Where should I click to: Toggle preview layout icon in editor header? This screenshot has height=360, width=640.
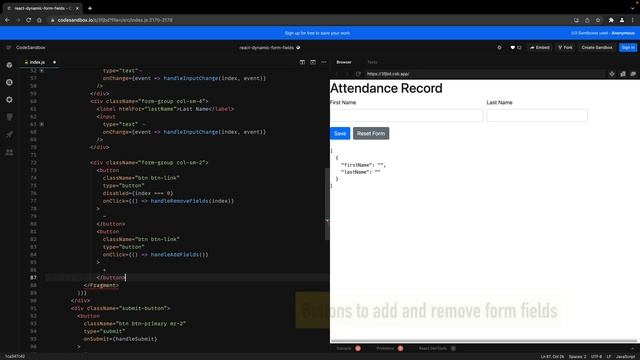click(x=313, y=62)
